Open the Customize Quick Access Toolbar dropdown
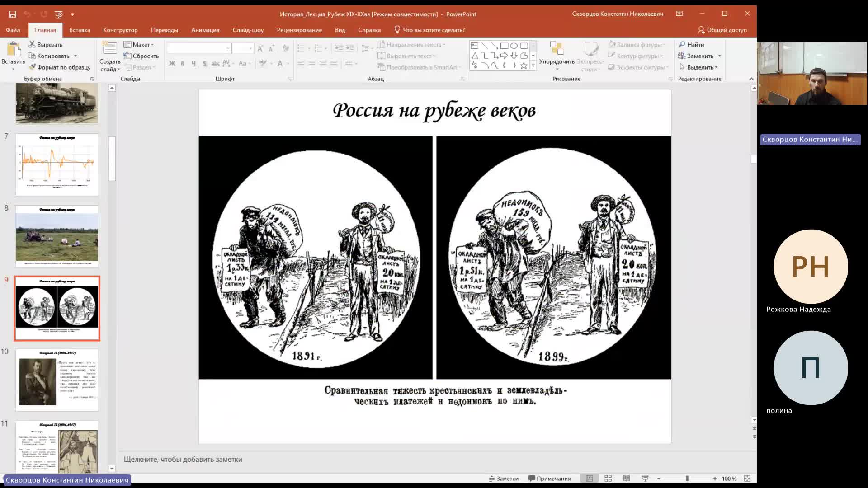Screen dimensions: 868x488 [72, 14]
